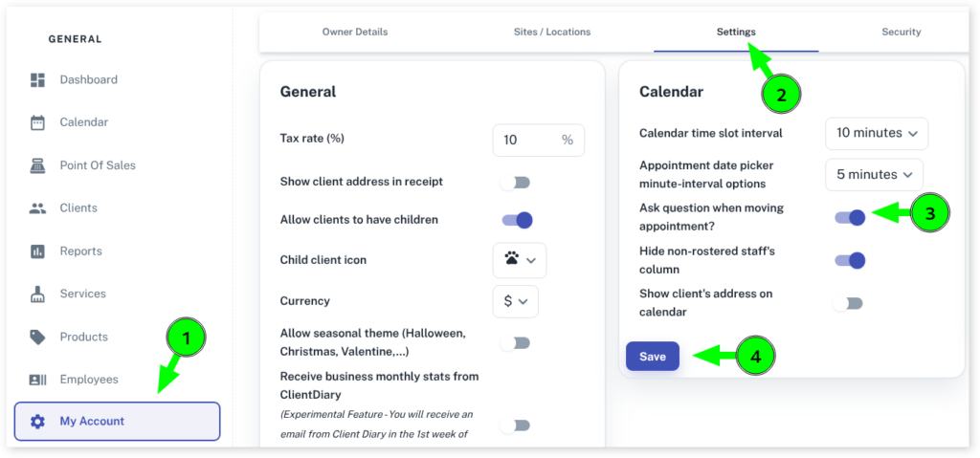980x458 pixels.
Task: Click the Tax rate input field
Action: pos(526,140)
